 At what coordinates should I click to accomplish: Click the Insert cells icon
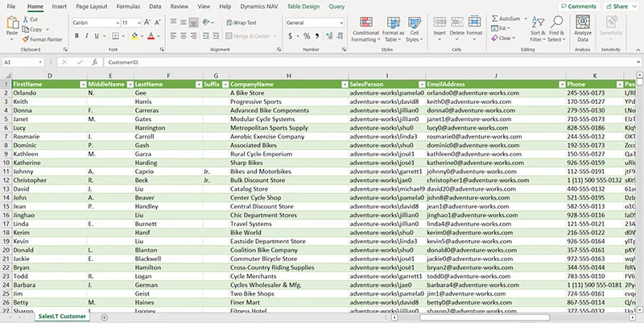440,23
